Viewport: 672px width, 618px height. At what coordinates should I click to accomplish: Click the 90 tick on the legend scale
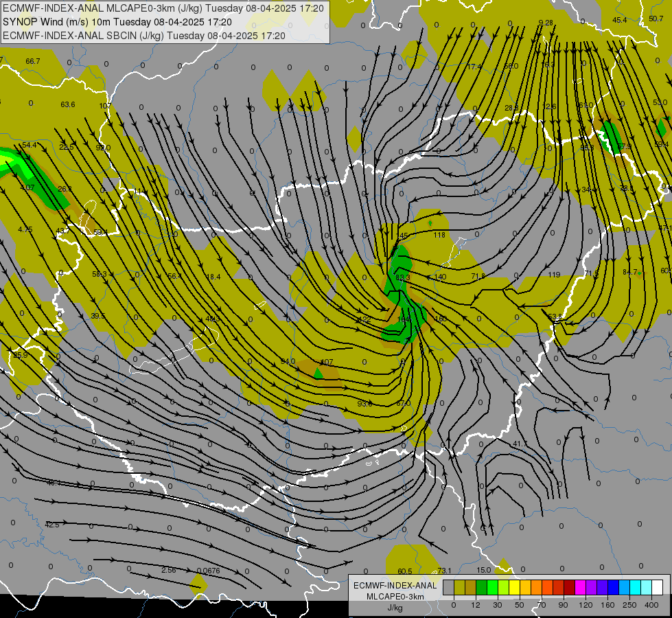click(x=564, y=605)
